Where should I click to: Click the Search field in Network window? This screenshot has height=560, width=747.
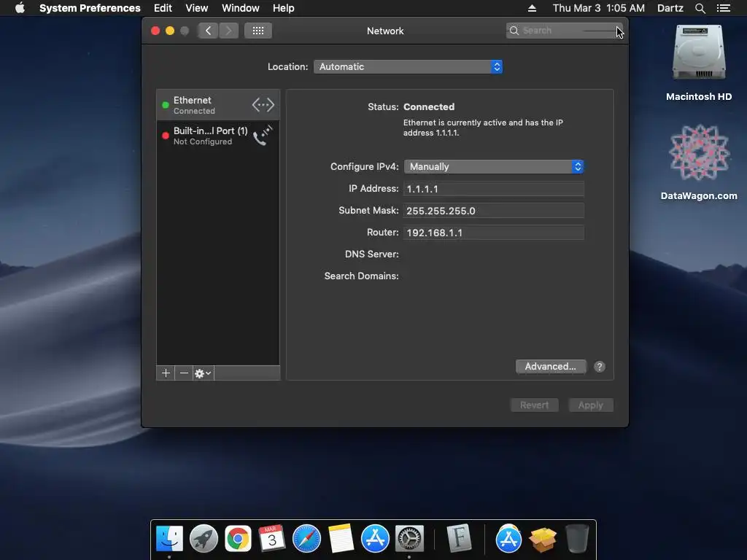(564, 31)
